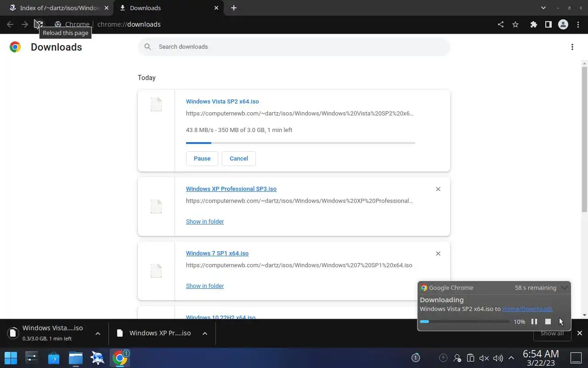Viewport: 588px width, 368px height.
Task: Click the Google Chrome taskbar icon
Action: (120, 357)
